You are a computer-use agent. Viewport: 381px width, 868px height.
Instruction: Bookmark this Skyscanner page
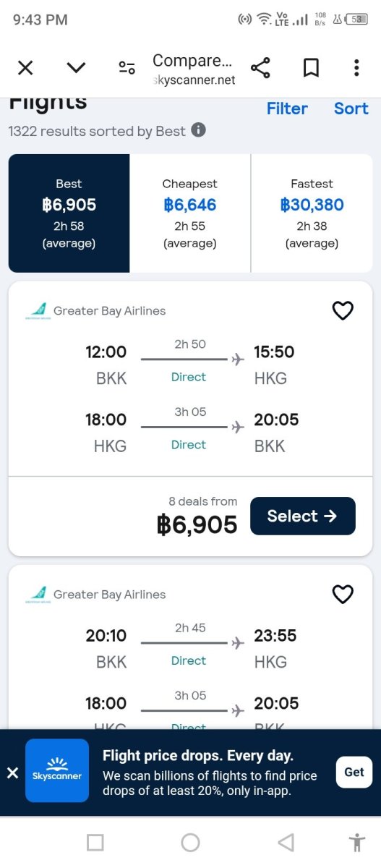[311, 68]
